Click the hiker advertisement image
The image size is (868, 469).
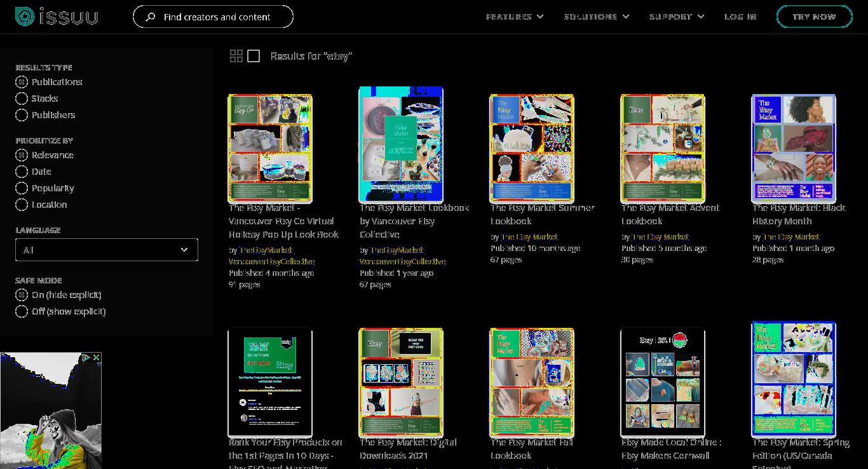click(x=51, y=411)
